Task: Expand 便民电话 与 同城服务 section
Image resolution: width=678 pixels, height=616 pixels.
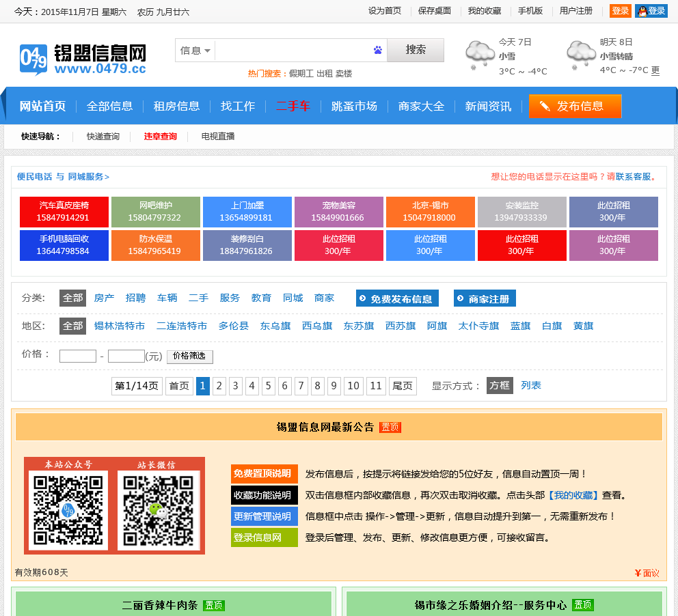Action: point(63,176)
